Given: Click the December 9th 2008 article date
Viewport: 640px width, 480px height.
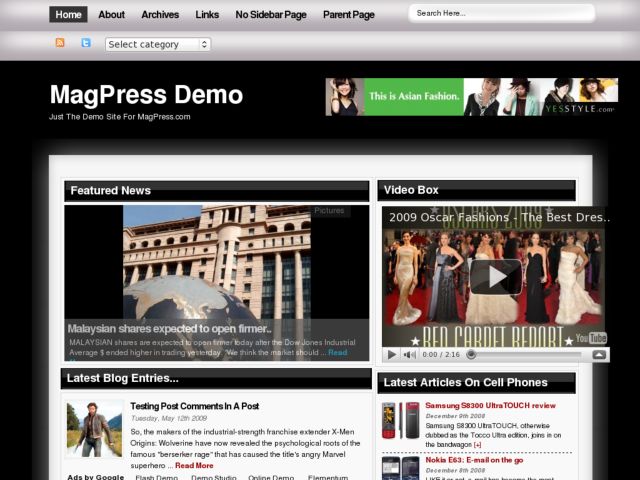Looking at the screenshot, I should pos(455,416).
